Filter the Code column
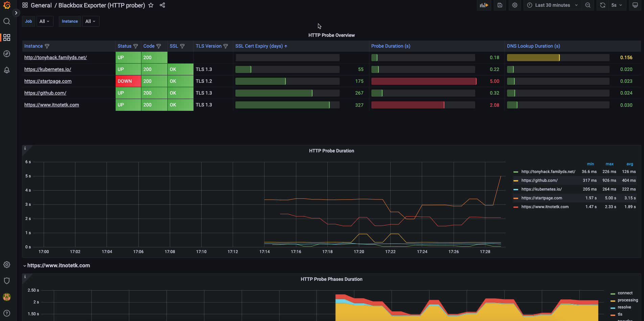This screenshot has width=644, height=321. (159, 46)
